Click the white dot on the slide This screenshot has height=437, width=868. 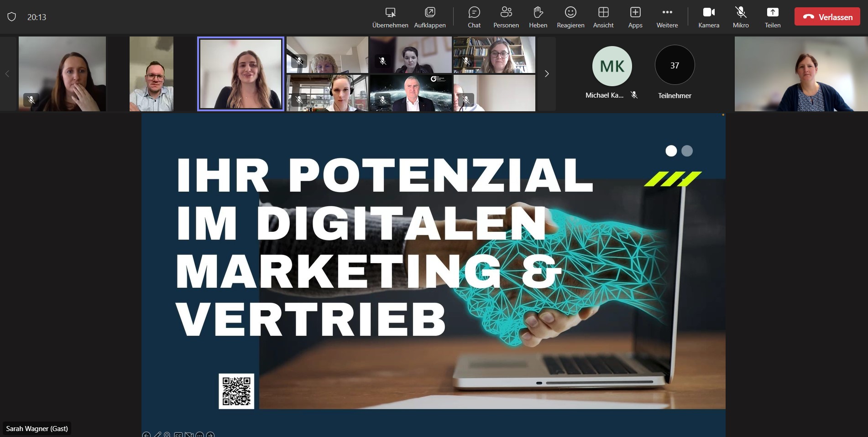click(671, 151)
